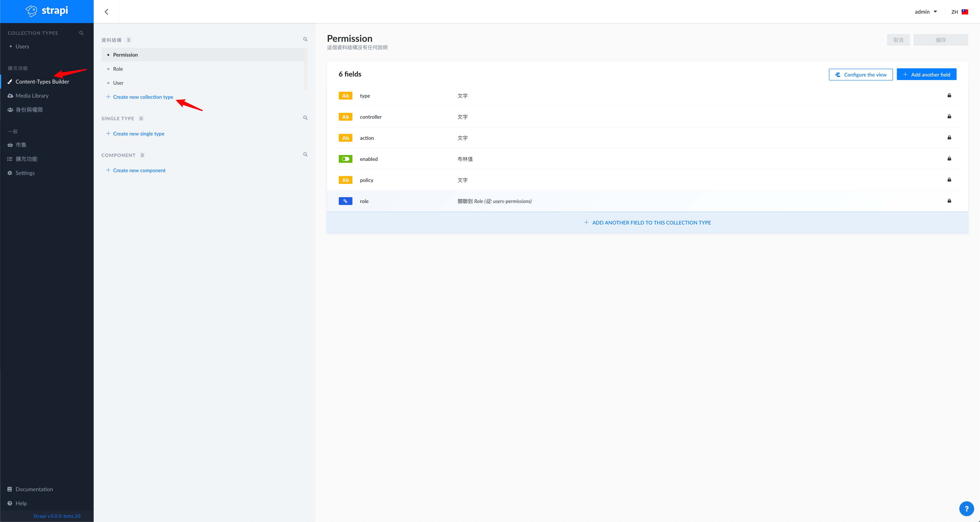
Task: Click Create new collection type link
Action: [x=143, y=97]
